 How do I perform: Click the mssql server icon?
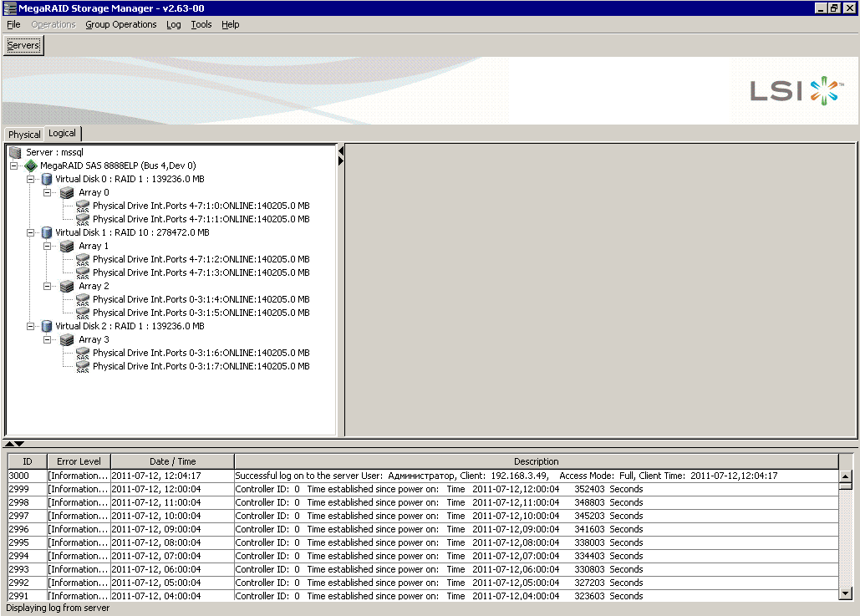(x=15, y=152)
